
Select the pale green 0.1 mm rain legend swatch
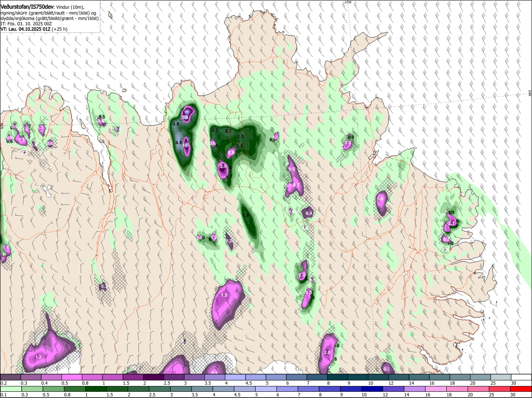(10, 389)
